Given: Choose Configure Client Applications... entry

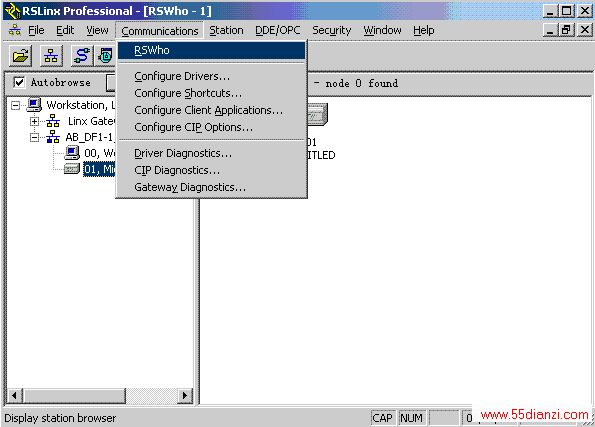Looking at the screenshot, I should pos(211,110).
